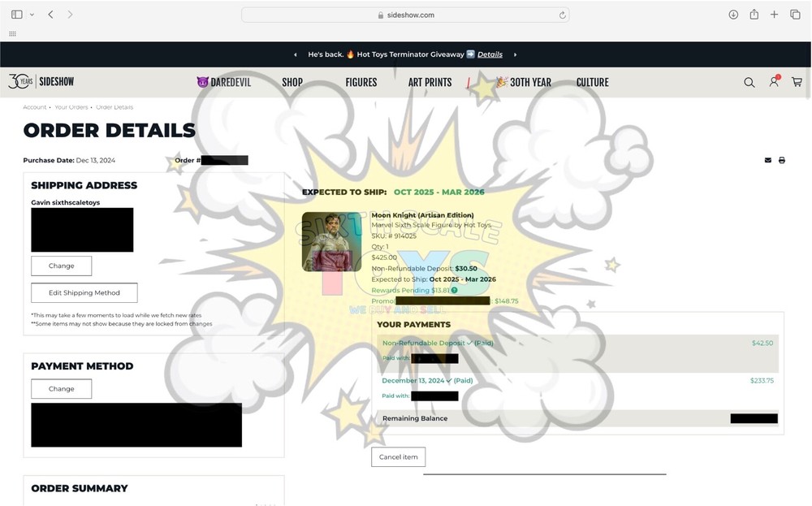Click the giveaway Details link
The image size is (812, 506).
coord(490,54)
